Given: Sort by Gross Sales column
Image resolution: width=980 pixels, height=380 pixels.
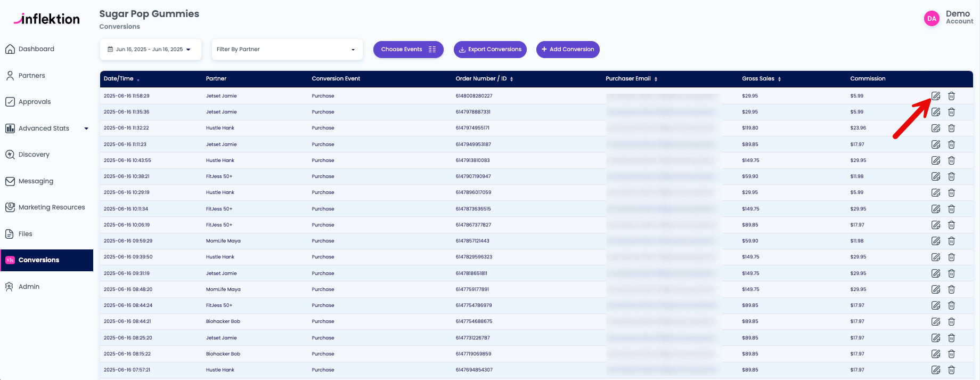Looking at the screenshot, I should pos(761,79).
